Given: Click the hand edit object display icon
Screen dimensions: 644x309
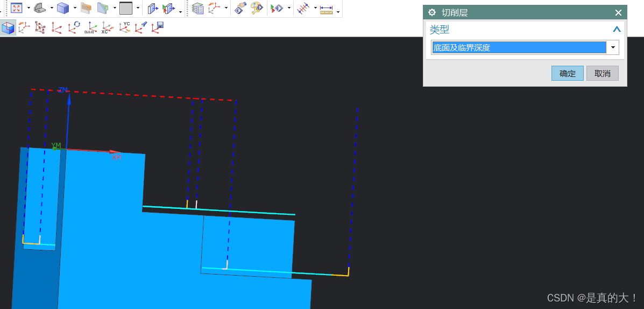Looking at the screenshot, I should (240, 8).
